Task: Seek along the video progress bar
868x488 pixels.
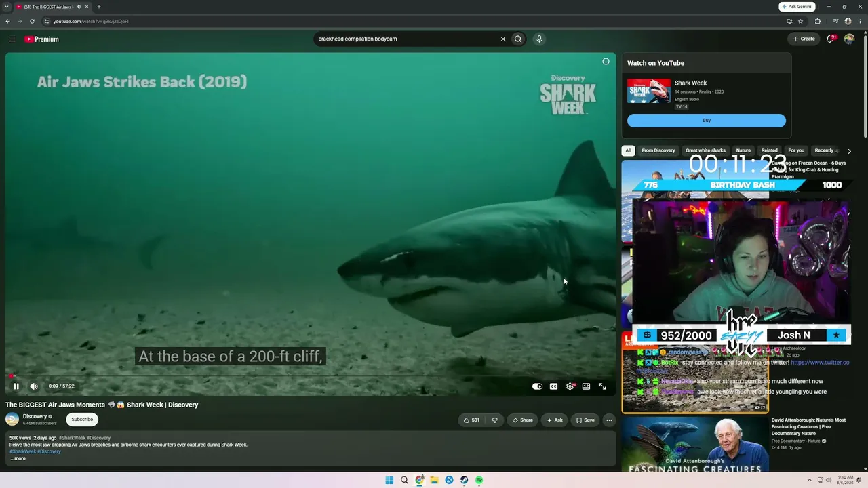Action: pyautogui.click(x=311, y=375)
